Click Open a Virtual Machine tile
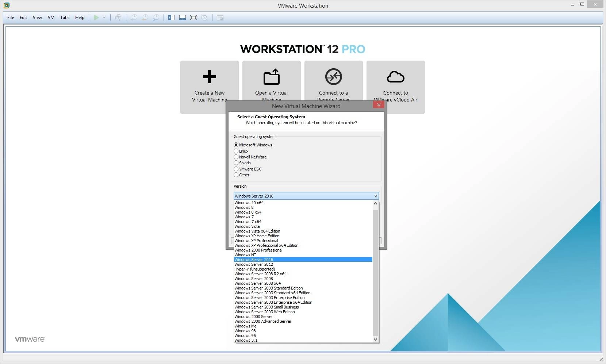The height and width of the screenshot is (364, 606). 272,81
